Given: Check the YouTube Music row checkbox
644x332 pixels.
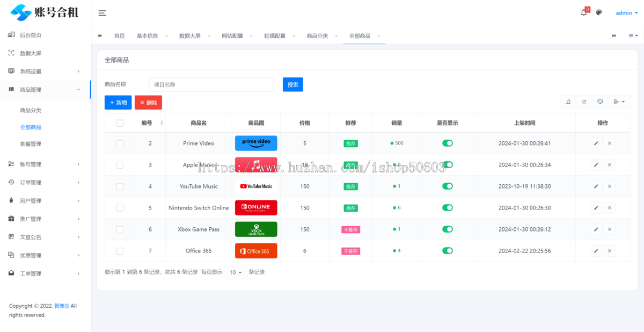Looking at the screenshot, I should [x=120, y=186].
